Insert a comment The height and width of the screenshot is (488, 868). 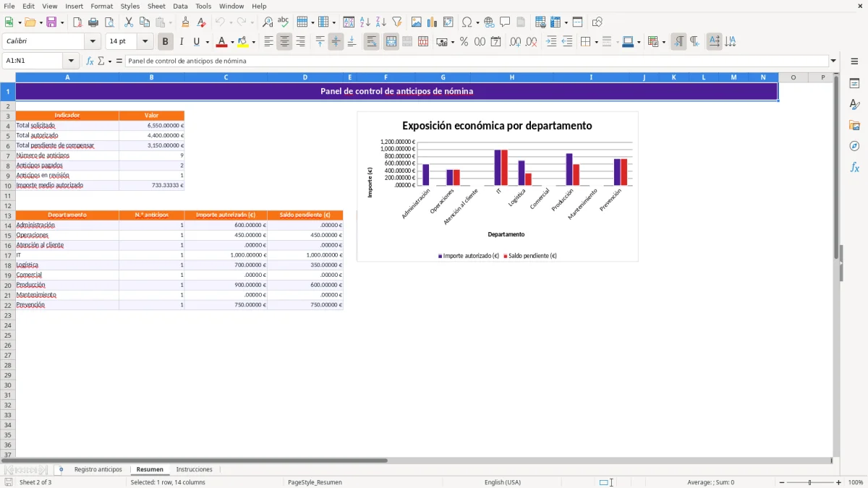pyautogui.click(x=505, y=22)
